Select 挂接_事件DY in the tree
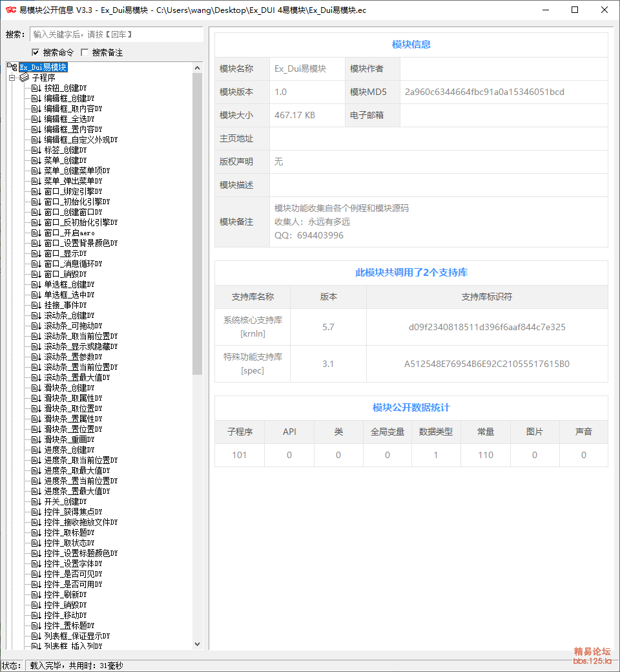The width and height of the screenshot is (620, 672). tap(65, 305)
